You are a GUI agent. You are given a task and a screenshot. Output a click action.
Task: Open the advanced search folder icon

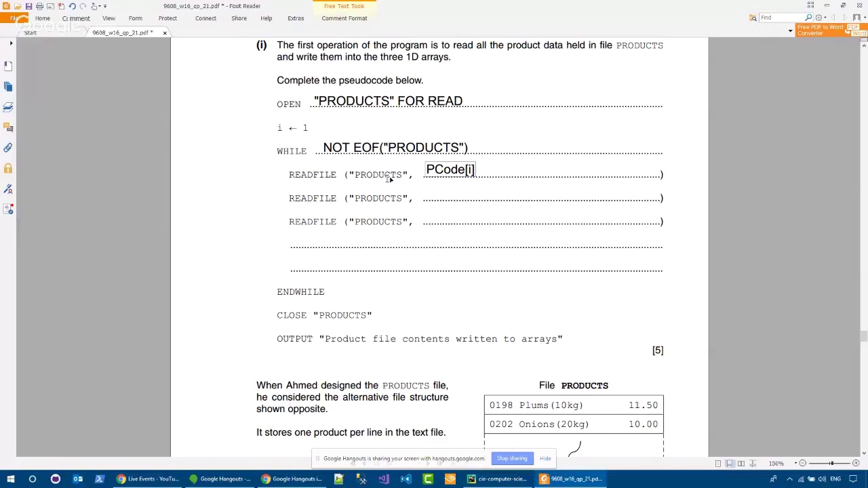point(753,18)
